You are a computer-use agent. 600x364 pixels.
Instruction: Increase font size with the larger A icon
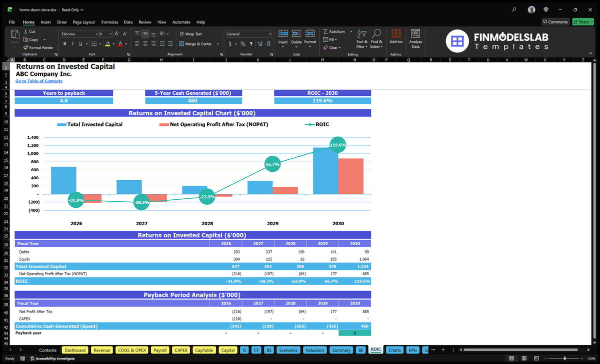coord(116,34)
